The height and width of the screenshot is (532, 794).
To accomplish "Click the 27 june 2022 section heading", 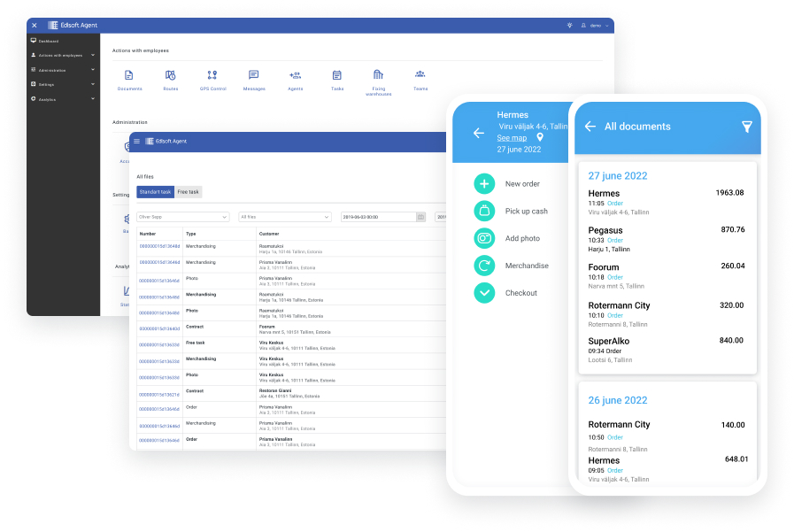I will [617, 175].
